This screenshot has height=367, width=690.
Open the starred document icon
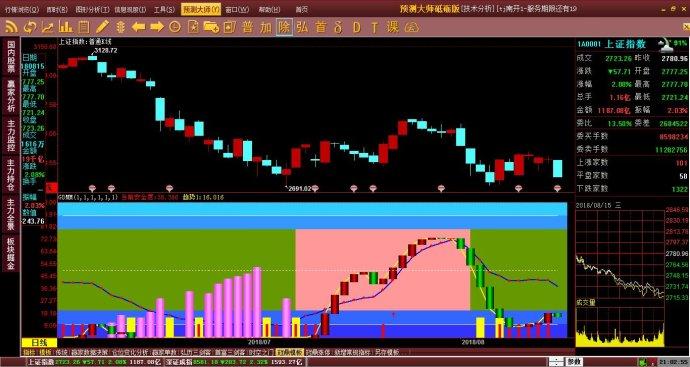tap(193, 27)
